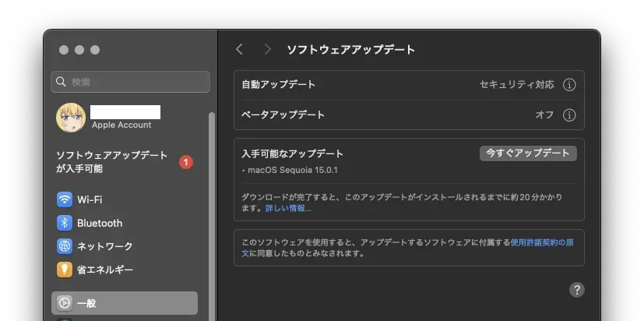Viewport: 644px width, 321px height.
Task: Open the 詳しい情報... link
Action: click(x=288, y=209)
